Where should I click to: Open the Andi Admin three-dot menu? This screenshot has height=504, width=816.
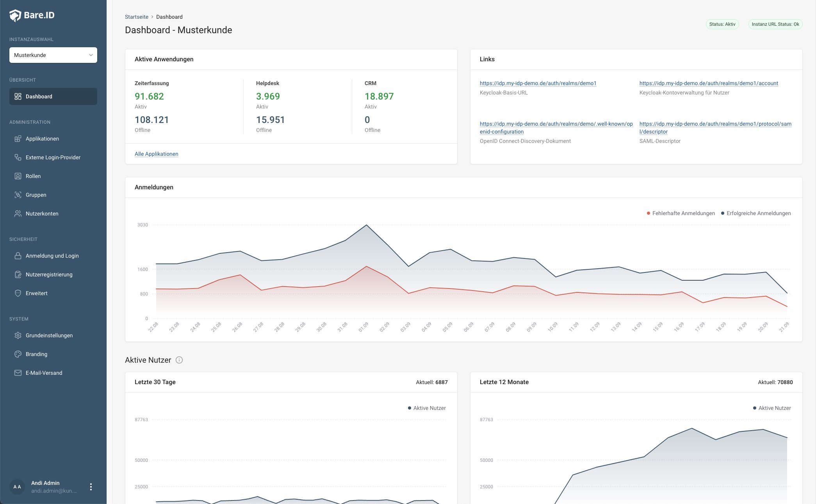[91, 487]
